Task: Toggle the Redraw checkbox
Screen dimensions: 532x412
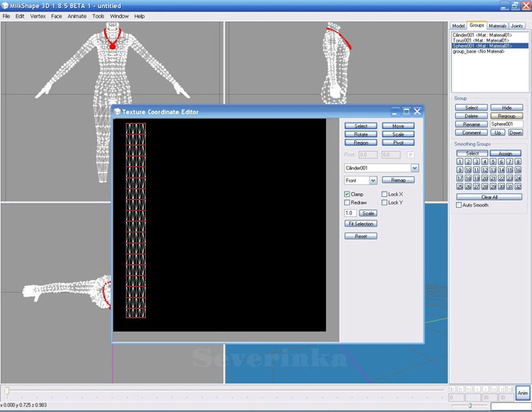Action: coord(347,203)
